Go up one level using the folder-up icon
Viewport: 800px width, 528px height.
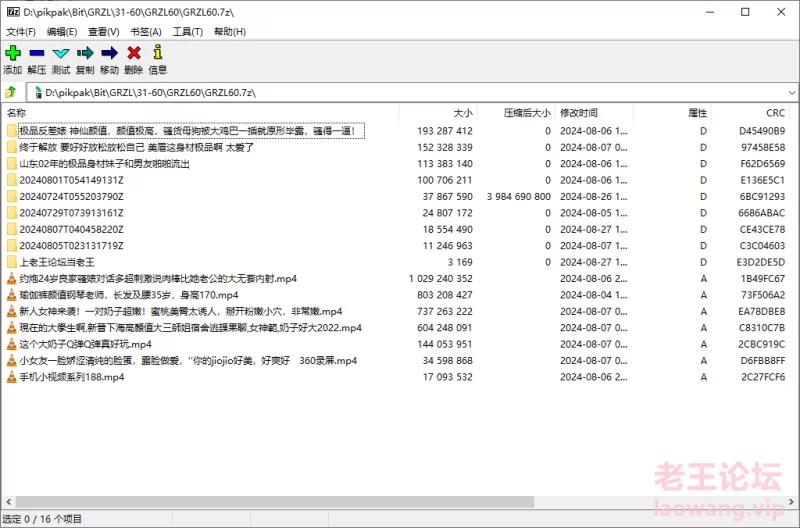pos(11,92)
